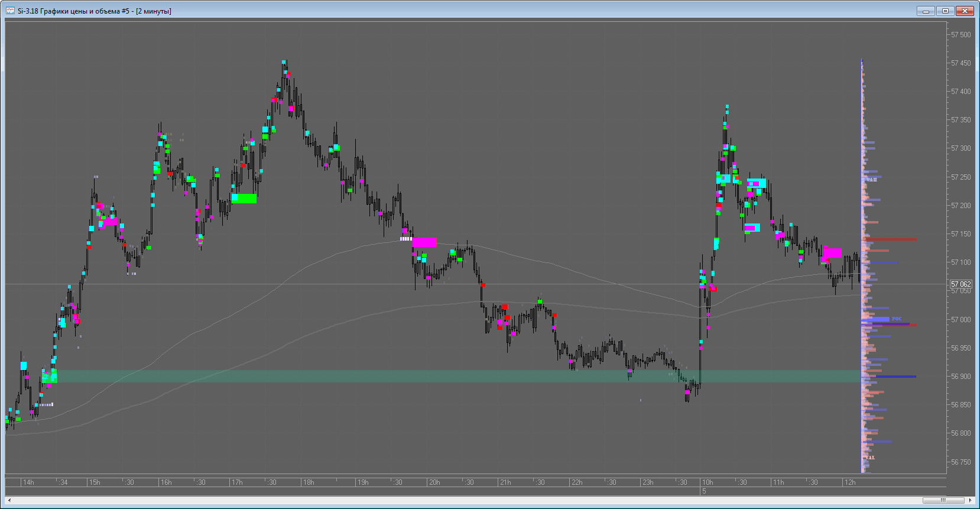Click the date label 5 under 10h

coord(704,491)
